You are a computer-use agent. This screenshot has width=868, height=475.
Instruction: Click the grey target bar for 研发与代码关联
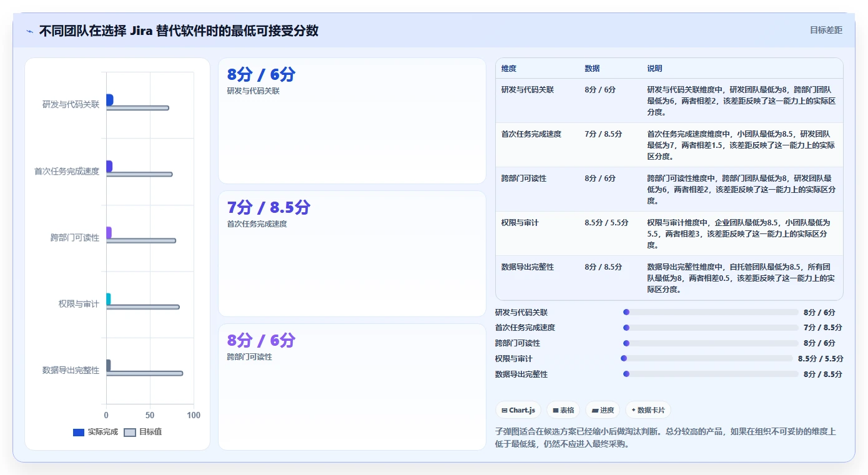[x=137, y=108]
